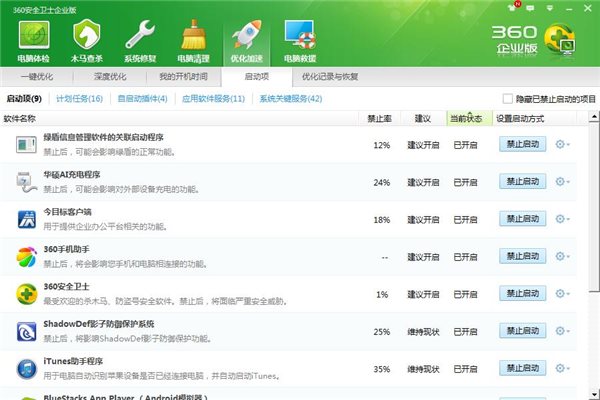Sort by 禁止率 column header
This screenshot has width=600, height=400.
pos(380,119)
